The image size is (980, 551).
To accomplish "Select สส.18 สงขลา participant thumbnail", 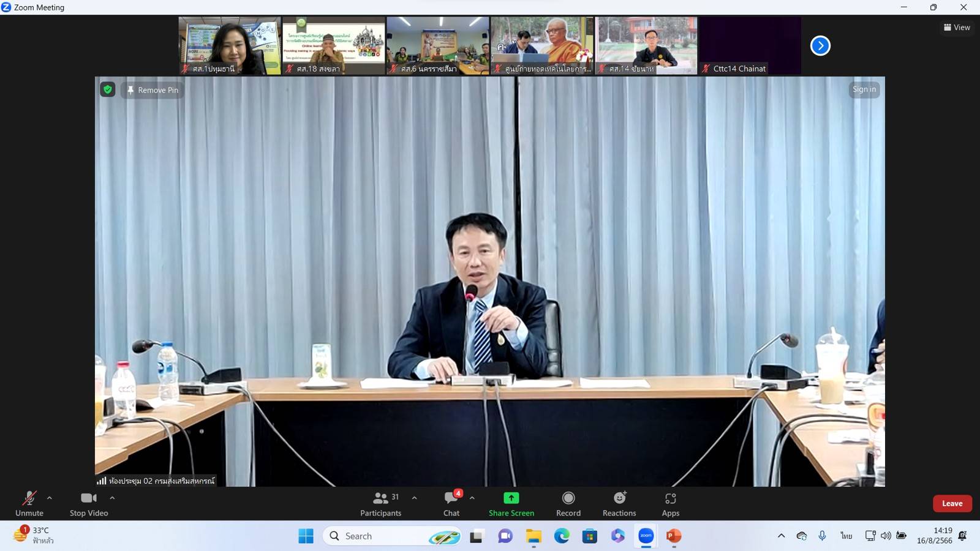I will point(334,46).
